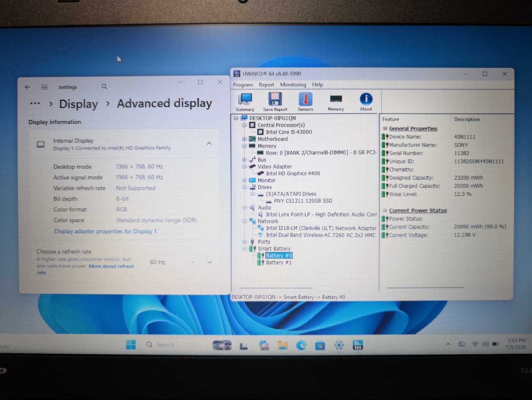
Task: Click the Settings search magnifier icon
Action: tap(104, 87)
